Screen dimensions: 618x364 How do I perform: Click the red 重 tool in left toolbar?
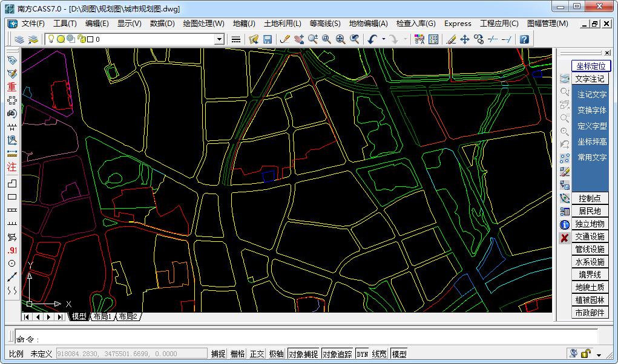pos(12,86)
